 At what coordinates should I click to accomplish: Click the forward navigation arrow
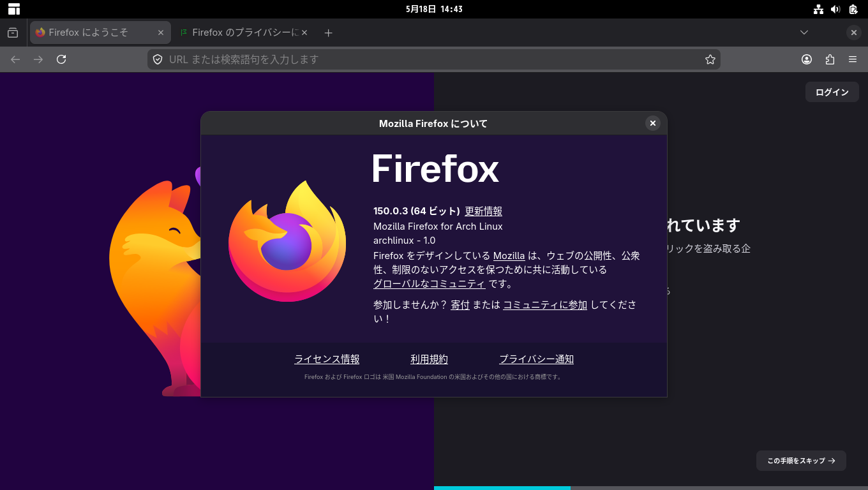click(x=38, y=59)
